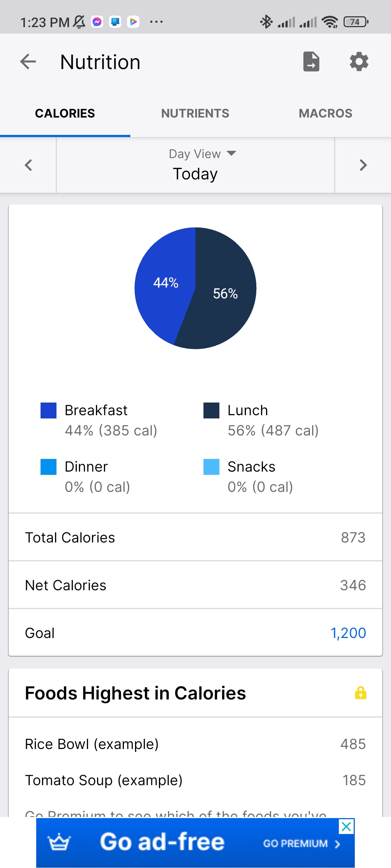Image resolution: width=391 pixels, height=868 pixels.
Task: Tap the Wi-Fi status icon
Action: (x=330, y=22)
